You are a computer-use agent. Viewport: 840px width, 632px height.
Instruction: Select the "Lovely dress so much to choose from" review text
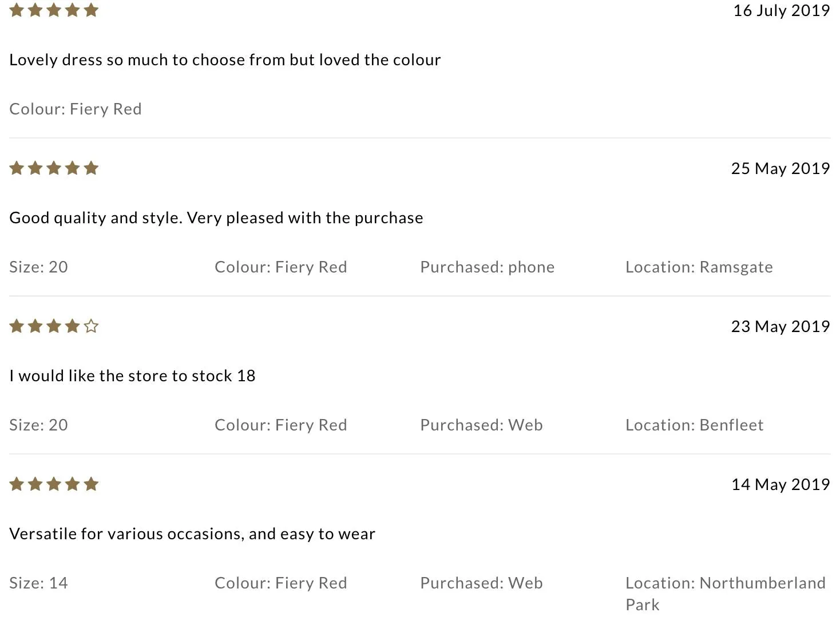click(225, 60)
